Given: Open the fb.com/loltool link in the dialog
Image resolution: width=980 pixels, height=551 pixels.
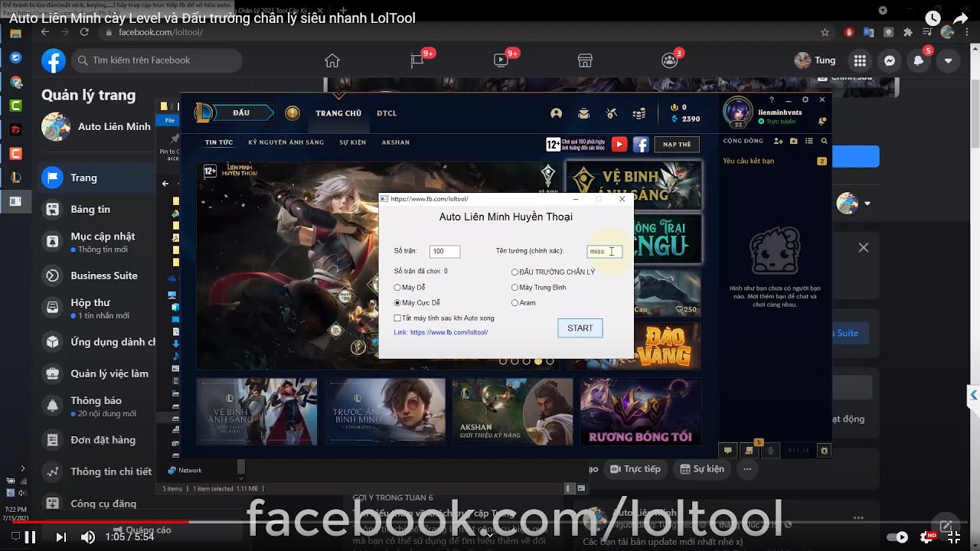Looking at the screenshot, I should coord(449,332).
